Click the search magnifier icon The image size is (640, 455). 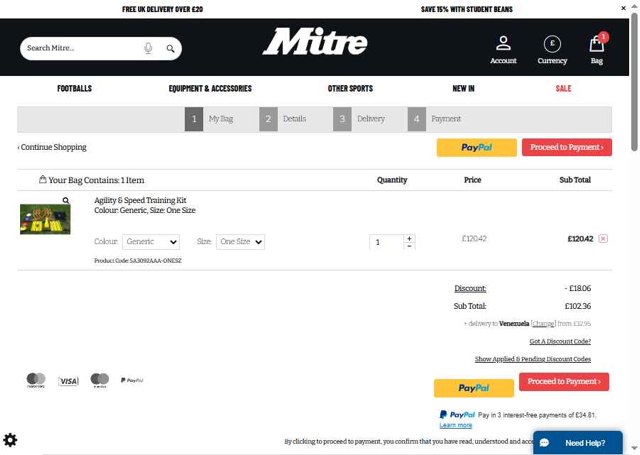click(x=170, y=49)
